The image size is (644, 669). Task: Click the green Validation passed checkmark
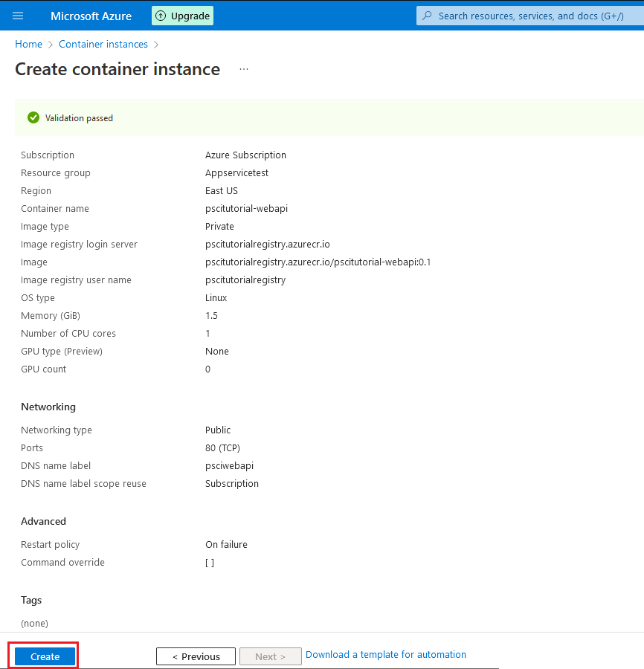[x=33, y=117]
